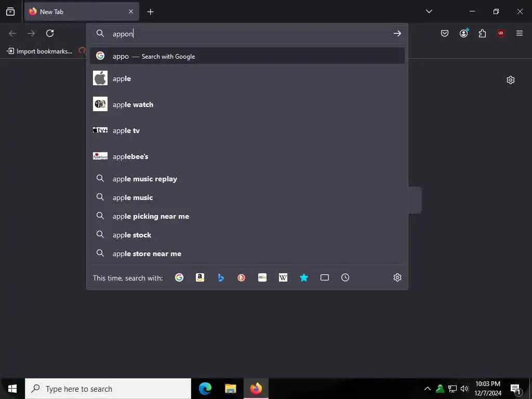Reload the current page

point(50,33)
